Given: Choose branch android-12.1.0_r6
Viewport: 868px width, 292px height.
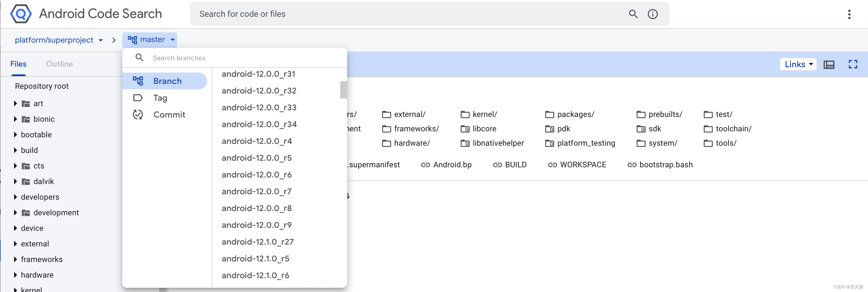Looking at the screenshot, I should click(255, 276).
